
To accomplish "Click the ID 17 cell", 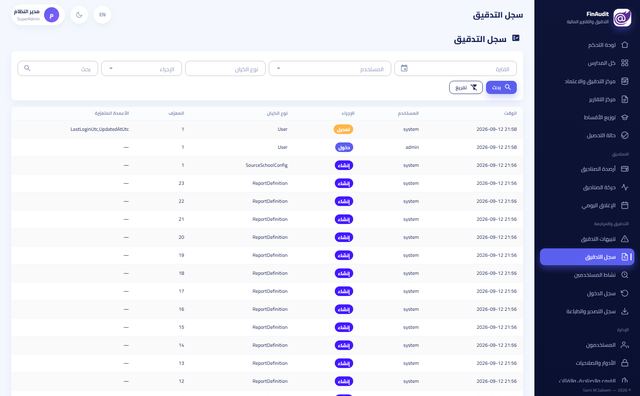I will coord(181,291).
